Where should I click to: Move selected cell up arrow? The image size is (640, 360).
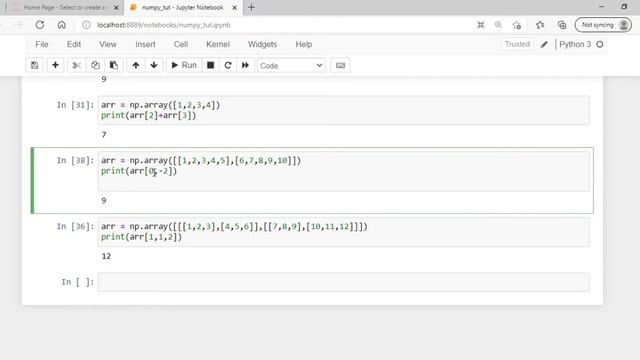(136, 65)
